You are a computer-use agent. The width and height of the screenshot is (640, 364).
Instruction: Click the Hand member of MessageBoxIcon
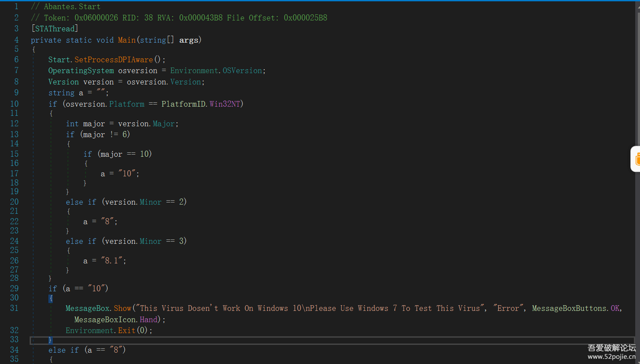click(x=148, y=320)
